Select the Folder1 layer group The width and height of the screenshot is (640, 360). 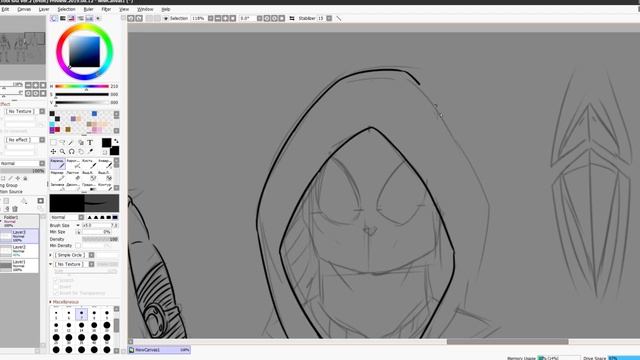[20, 221]
